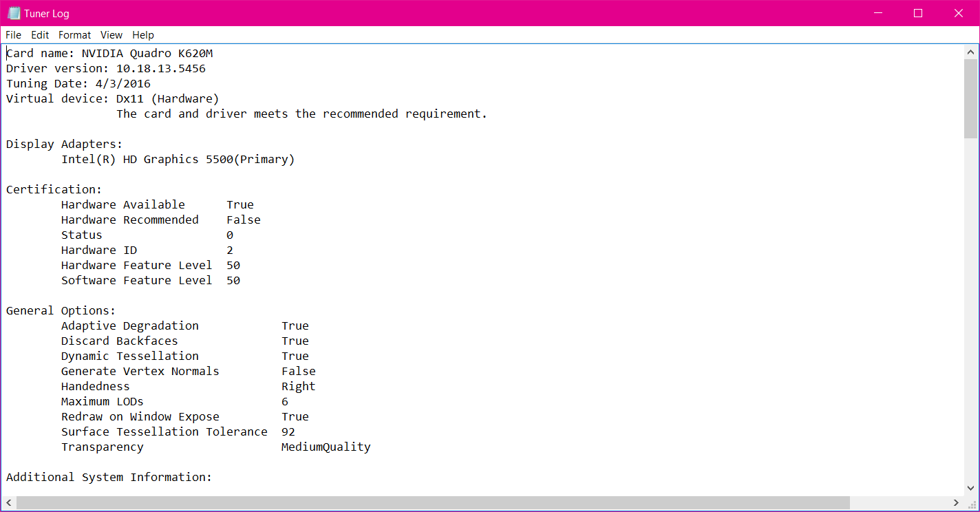
Task: Click the False value for Generate Vertex Normals
Action: 299,371
